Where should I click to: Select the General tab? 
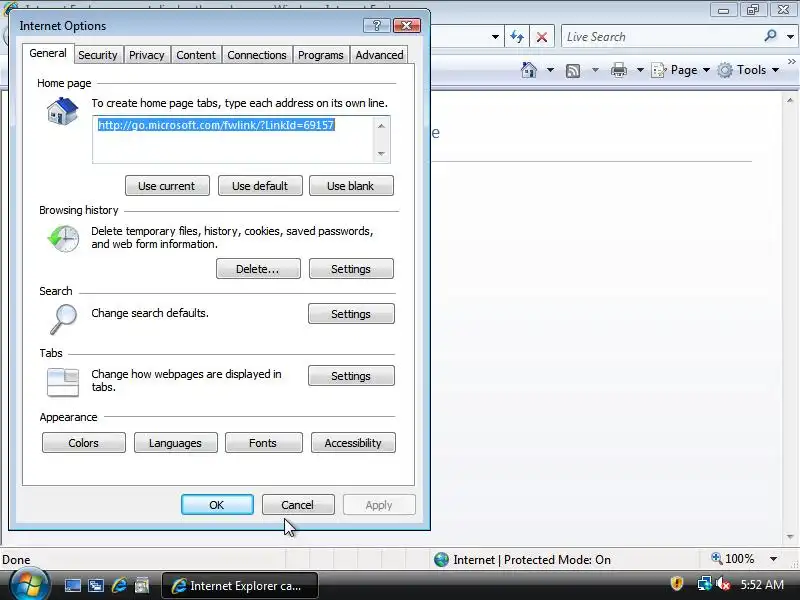click(x=48, y=53)
